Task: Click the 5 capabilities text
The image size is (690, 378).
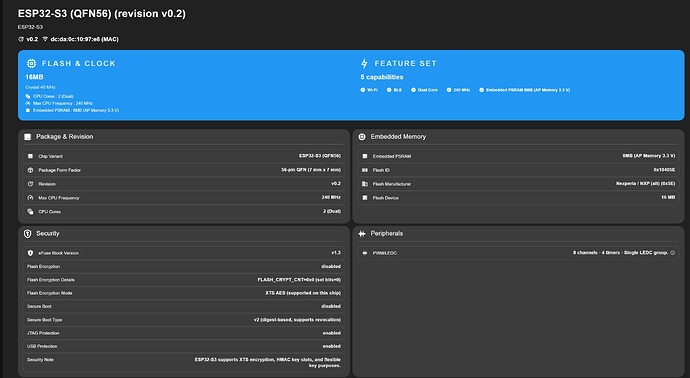Action: pyautogui.click(x=382, y=77)
